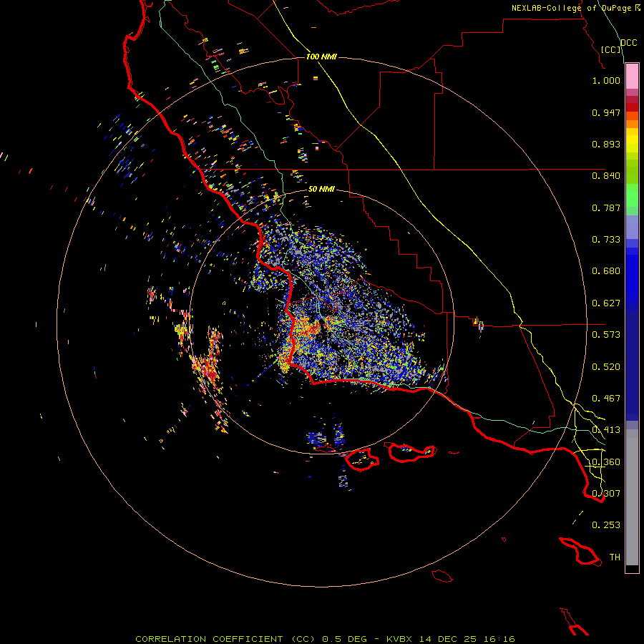Screen dimensions: 644x644
Task: Click the 0.253 scale value
Action: (606, 525)
